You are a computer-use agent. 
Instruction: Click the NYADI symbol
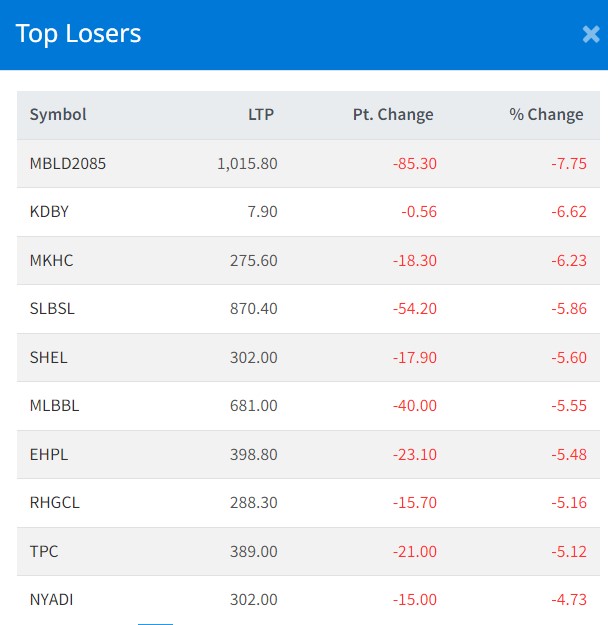click(x=51, y=600)
